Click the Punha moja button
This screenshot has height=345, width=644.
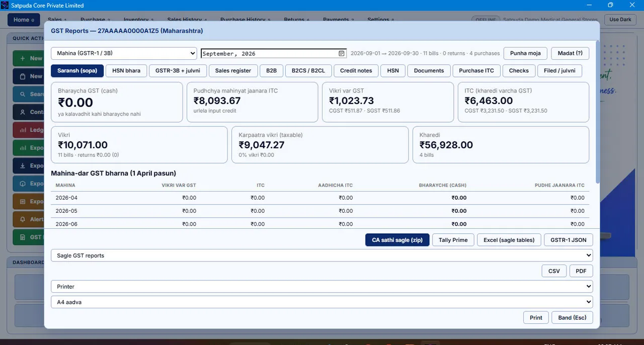point(525,53)
